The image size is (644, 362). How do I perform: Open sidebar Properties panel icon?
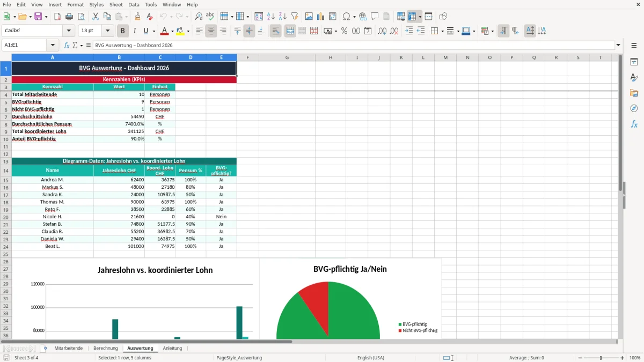point(634,62)
